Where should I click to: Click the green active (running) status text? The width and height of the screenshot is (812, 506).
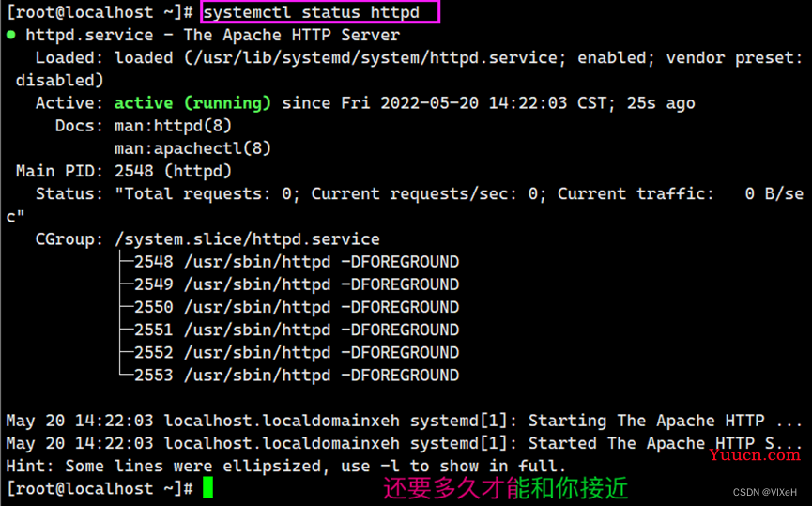click(192, 103)
